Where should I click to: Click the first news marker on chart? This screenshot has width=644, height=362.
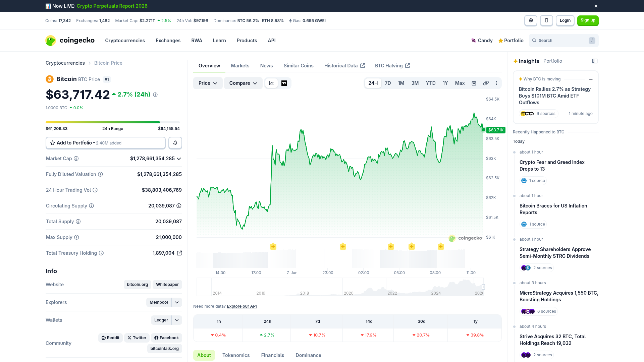(x=273, y=247)
